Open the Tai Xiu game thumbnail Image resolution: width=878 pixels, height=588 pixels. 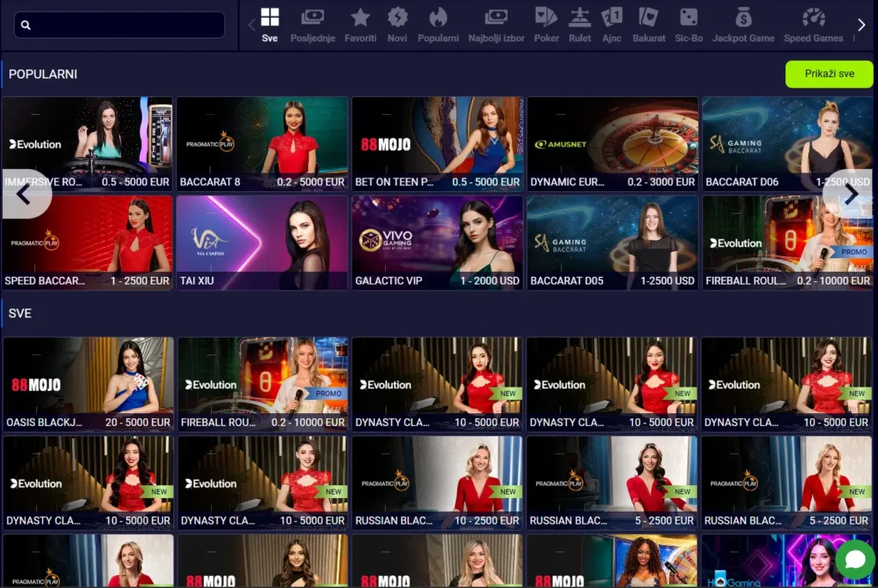tap(262, 243)
